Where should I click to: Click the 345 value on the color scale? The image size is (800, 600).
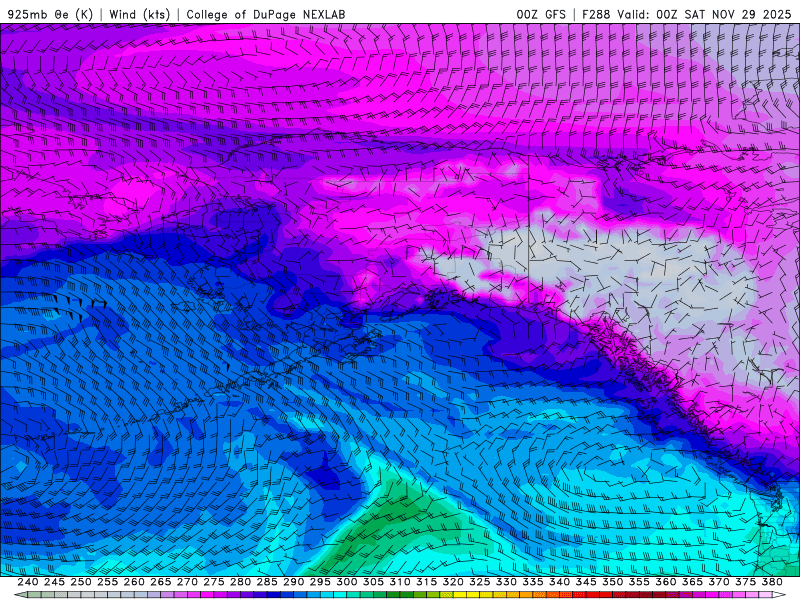(x=586, y=582)
